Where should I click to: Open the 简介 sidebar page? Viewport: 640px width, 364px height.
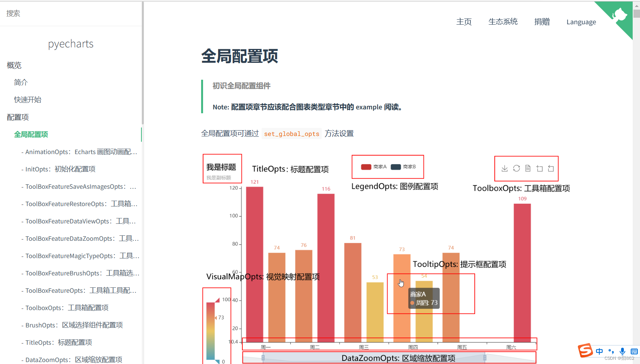tap(21, 82)
